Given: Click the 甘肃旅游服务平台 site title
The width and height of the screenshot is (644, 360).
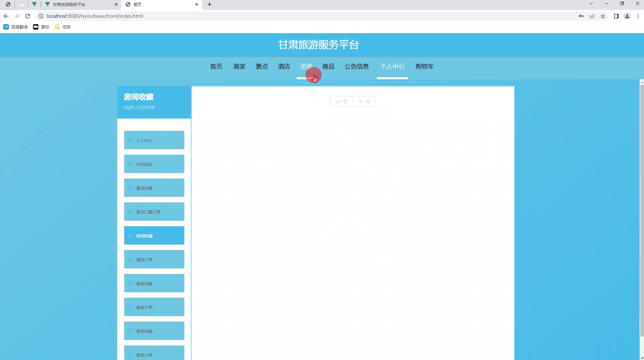Looking at the screenshot, I should [318, 45].
